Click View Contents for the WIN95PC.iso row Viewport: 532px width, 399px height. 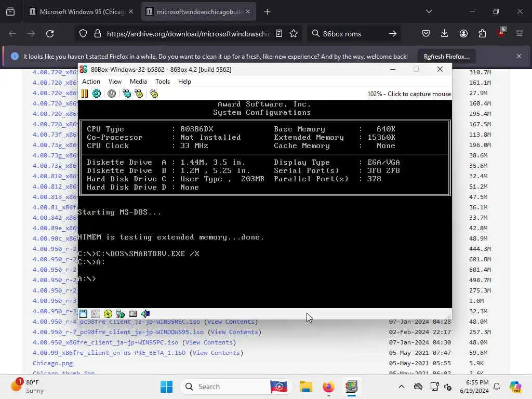(209, 342)
